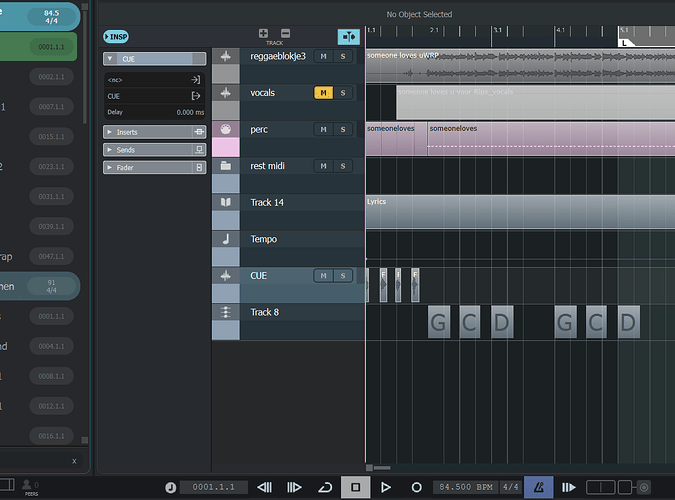
Task: Toggle loop playback button
Action: tap(325, 488)
